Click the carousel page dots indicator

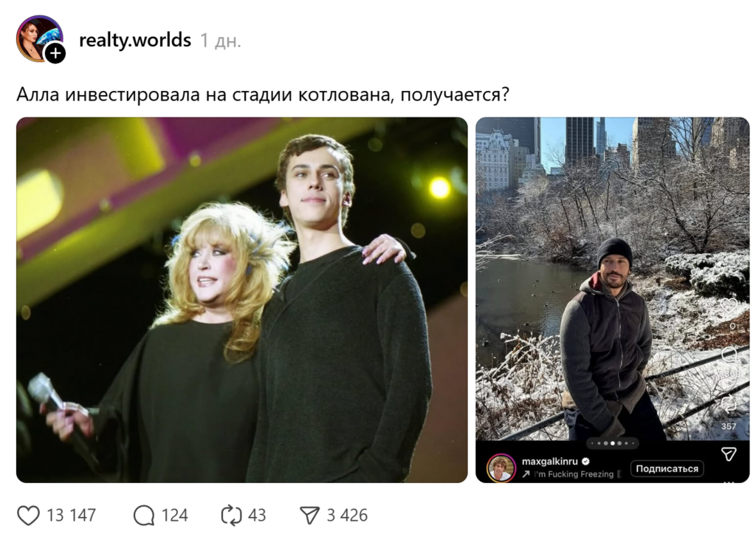[612, 443]
